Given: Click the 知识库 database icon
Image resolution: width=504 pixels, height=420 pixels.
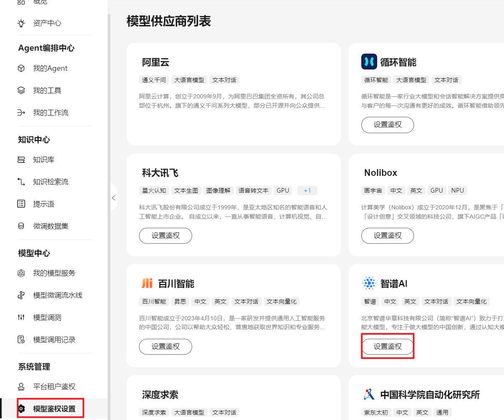Looking at the screenshot, I should tap(21, 160).
